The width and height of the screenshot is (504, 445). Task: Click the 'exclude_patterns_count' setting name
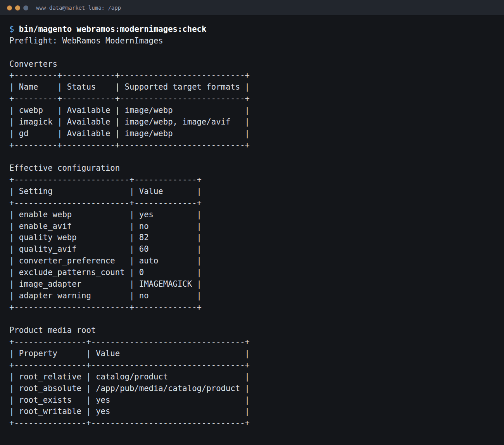tap(72, 272)
